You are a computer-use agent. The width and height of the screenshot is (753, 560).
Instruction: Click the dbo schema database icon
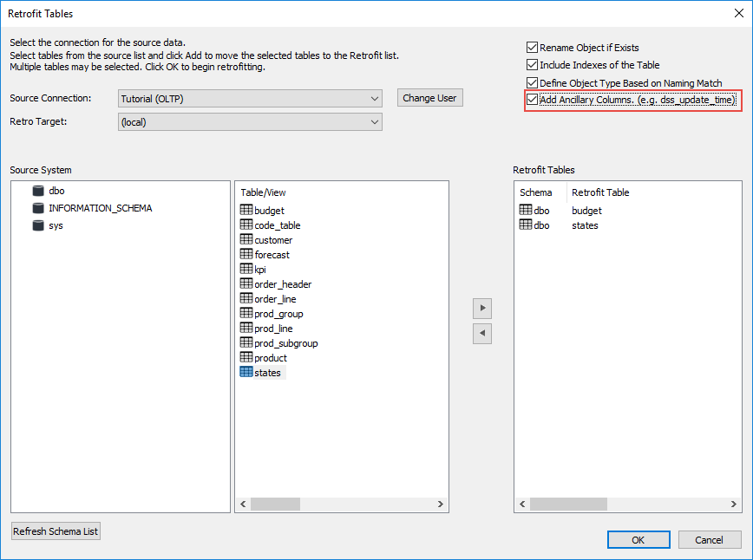click(38, 191)
